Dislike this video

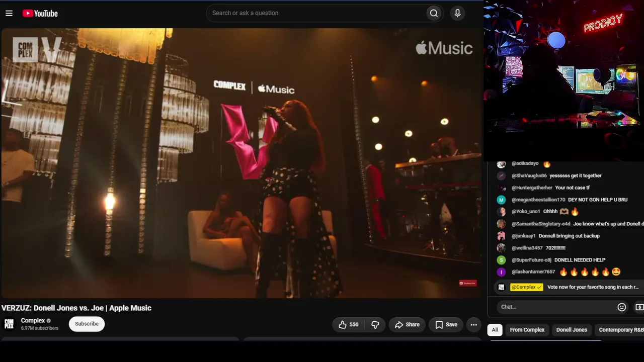point(375,325)
